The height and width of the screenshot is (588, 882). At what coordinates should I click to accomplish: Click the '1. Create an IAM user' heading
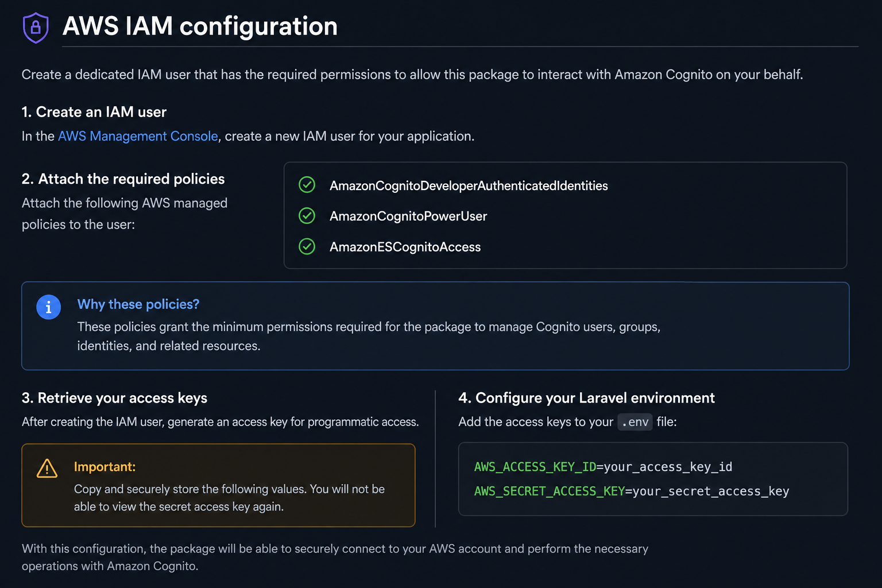click(x=94, y=112)
